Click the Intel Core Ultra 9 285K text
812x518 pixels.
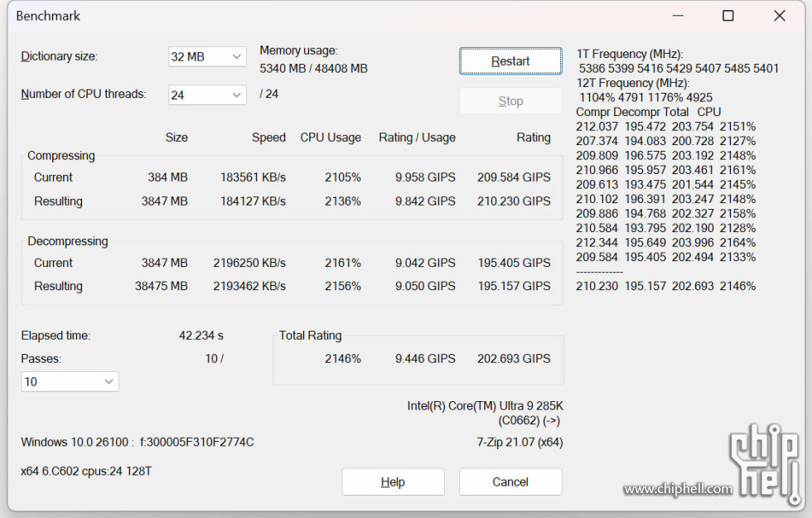pyautogui.click(x=485, y=406)
